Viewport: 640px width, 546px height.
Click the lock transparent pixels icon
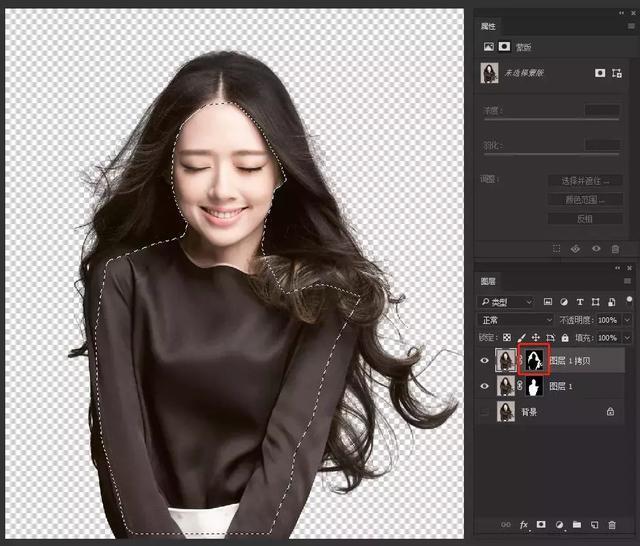click(507, 338)
